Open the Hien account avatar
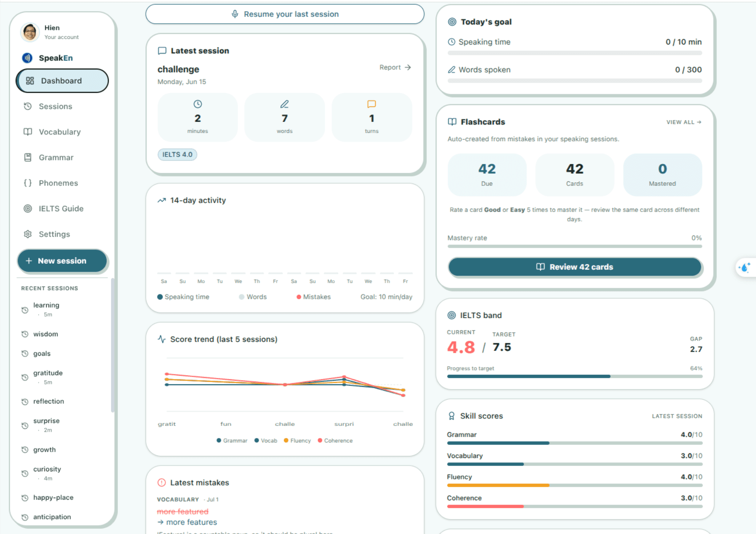This screenshot has height=534, width=756. pyautogui.click(x=30, y=32)
